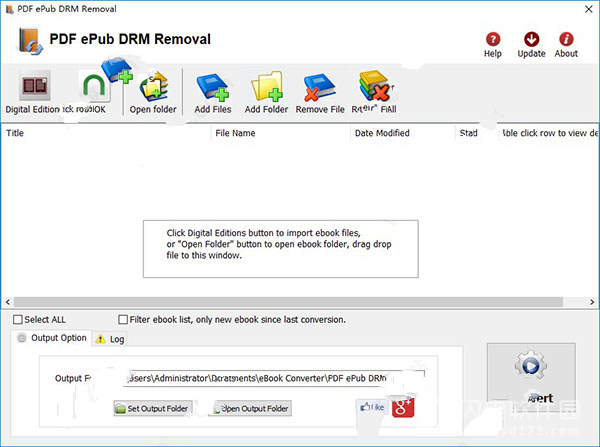This screenshot has height=447, width=600.
Task: Click the green arch Nook icon
Action: tap(94, 86)
